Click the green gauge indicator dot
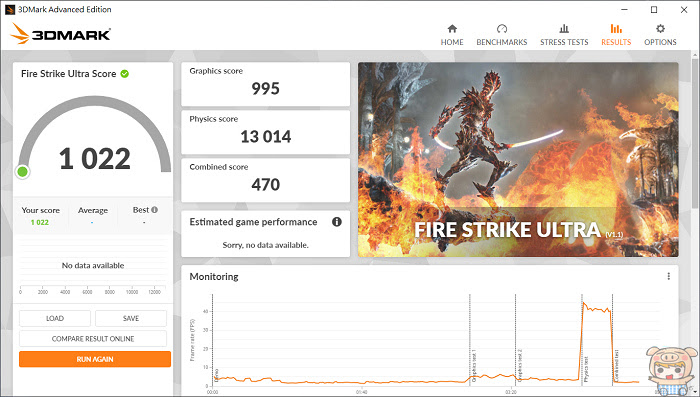The width and height of the screenshot is (700, 397). click(x=22, y=171)
